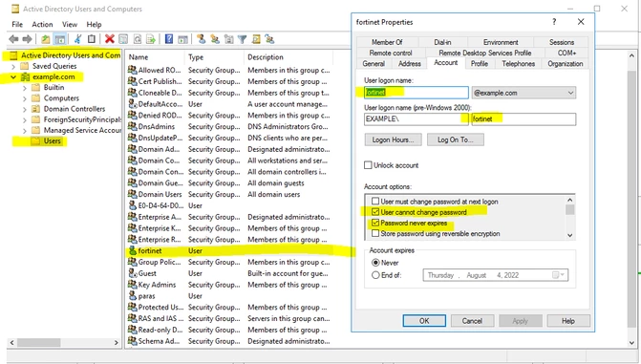Create a new group via the toolbar icon
Screen dimensions: 641x364
215,39
